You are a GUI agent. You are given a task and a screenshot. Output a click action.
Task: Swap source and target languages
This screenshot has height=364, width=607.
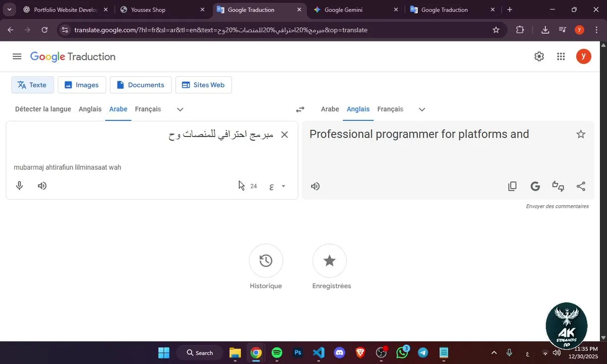(300, 109)
